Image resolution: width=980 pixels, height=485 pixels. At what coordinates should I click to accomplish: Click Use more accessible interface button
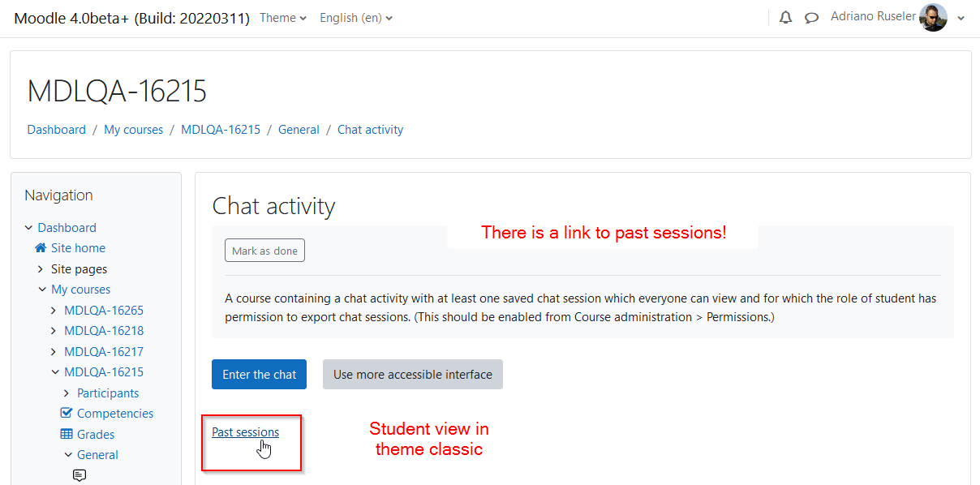(413, 375)
